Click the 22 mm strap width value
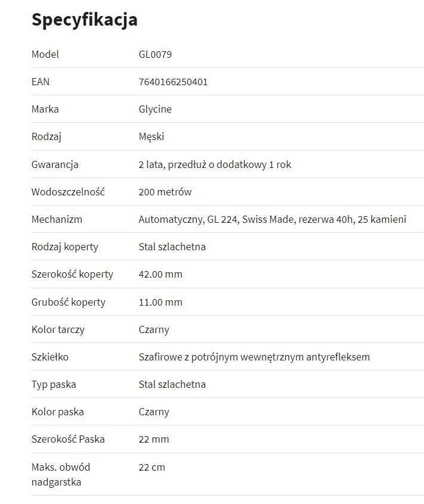The image size is (424, 504). [x=154, y=440]
